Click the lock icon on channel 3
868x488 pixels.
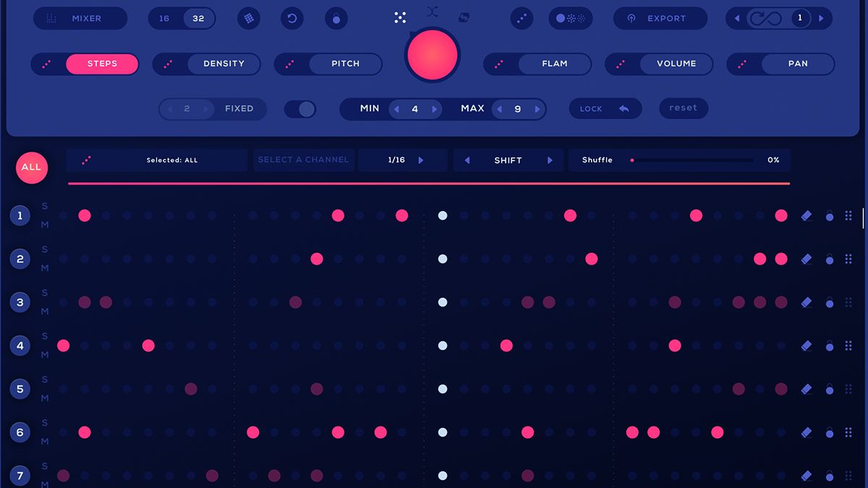[830, 301]
